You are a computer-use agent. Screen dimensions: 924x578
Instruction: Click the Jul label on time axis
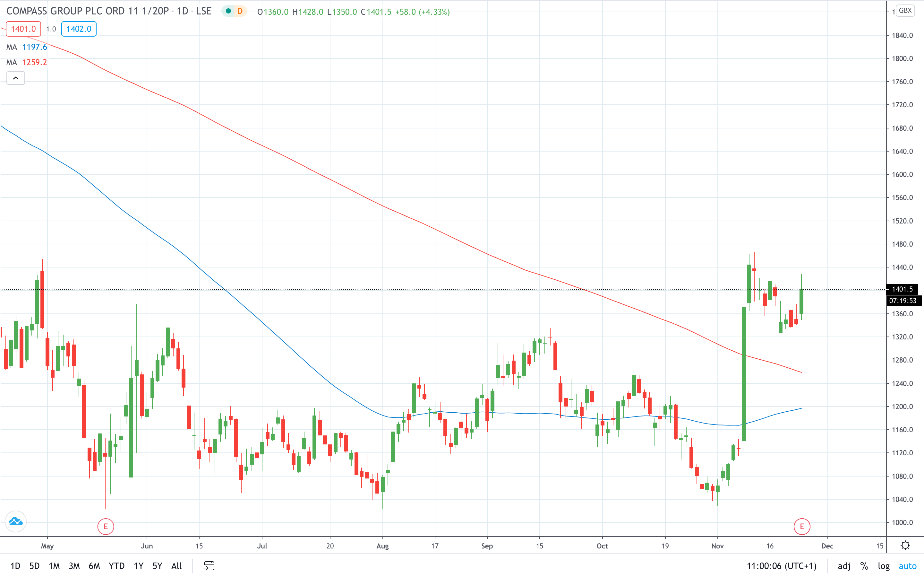(262, 546)
